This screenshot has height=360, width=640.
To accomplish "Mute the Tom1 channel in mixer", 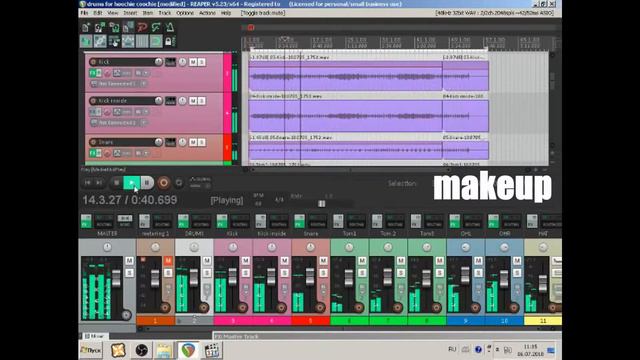I will 362,261.
